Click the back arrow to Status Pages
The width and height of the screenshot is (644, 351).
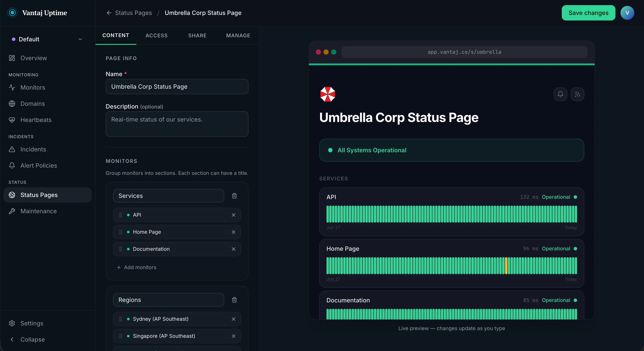click(x=109, y=13)
